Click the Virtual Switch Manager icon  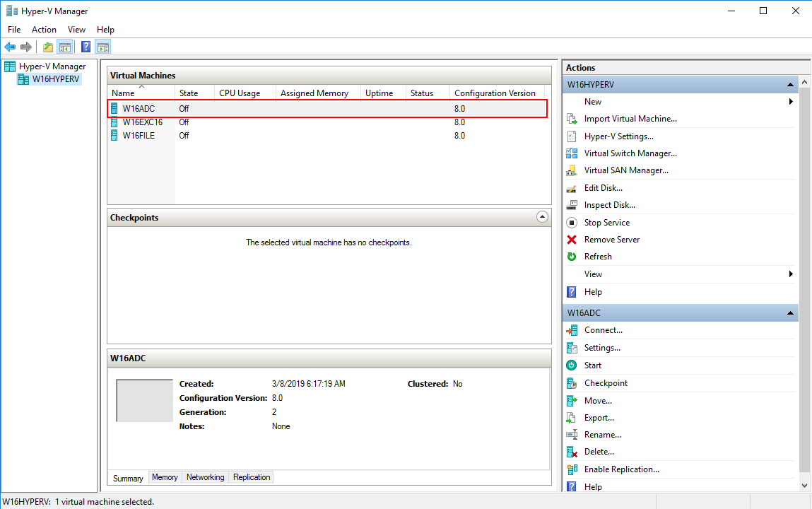[572, 153]
